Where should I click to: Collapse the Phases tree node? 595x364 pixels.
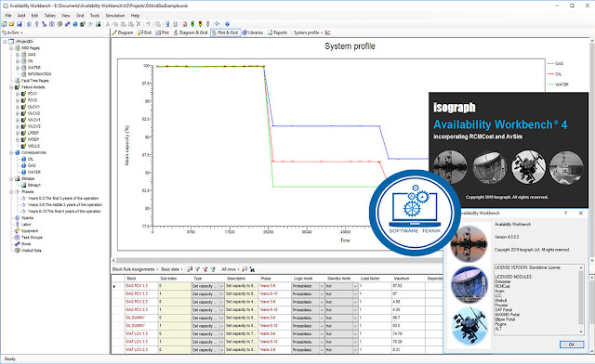pyautogui.click(x=11, y=191)
